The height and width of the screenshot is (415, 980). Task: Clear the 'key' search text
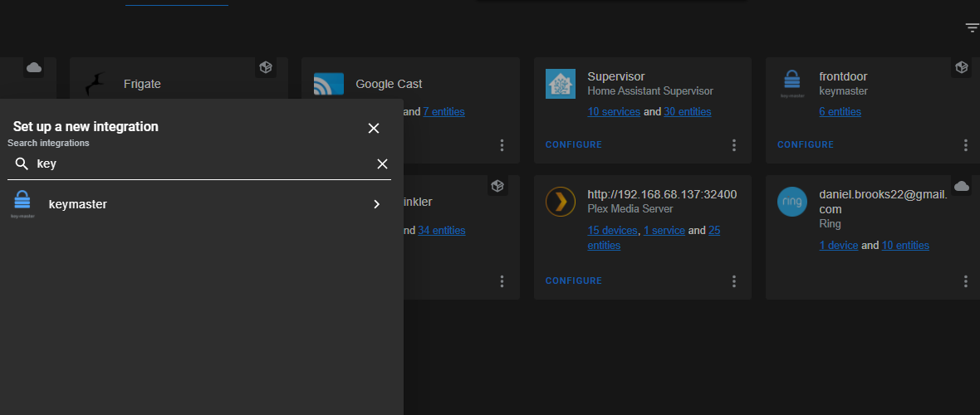383,164
